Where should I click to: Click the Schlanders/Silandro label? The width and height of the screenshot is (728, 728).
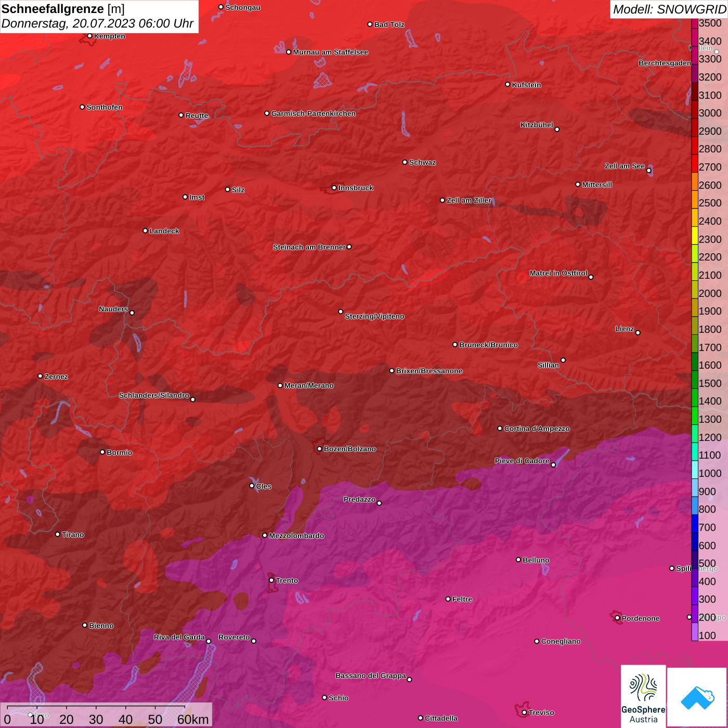click(154, 395)
